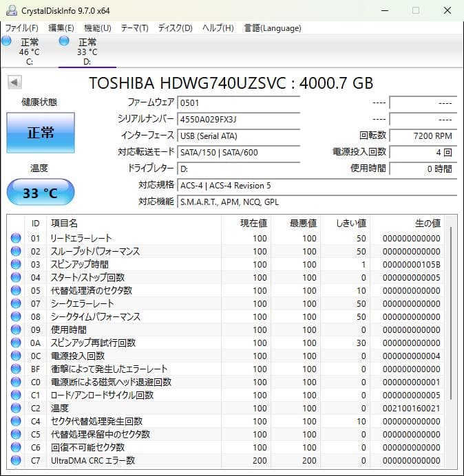Click the 電源断による磁気ヘッド退避回数 row name
The width and height of the screenshot is (464, 476).
[x=112, y=382]
